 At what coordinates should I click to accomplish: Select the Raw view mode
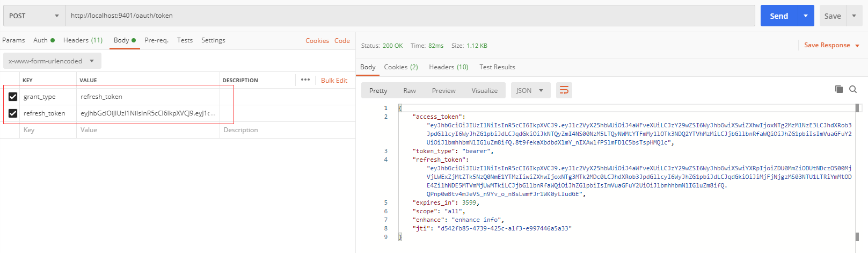[x=410, y=90]
